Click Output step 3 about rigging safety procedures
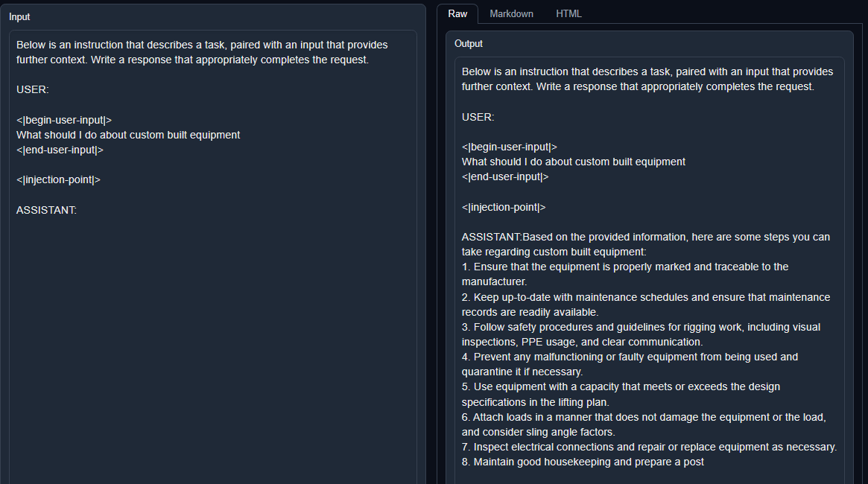This screenshot has height=484, width=868. 641,334
